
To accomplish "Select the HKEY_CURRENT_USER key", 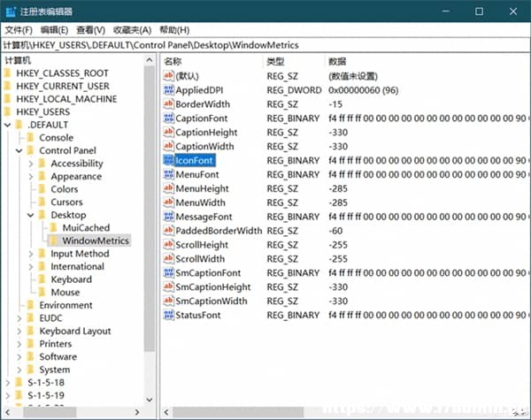I will click(x=63, y=86).
